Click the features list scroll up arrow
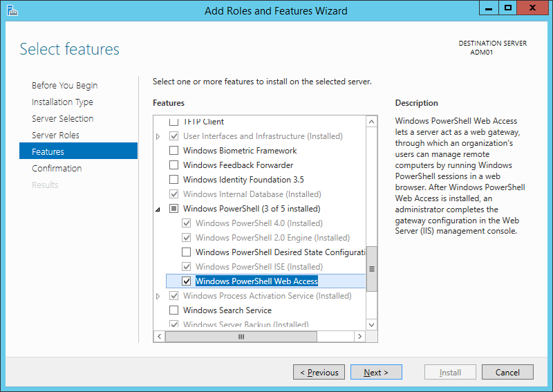Image resolution: width=553 pixels, height=392 pixels. (x=371, y=122)
